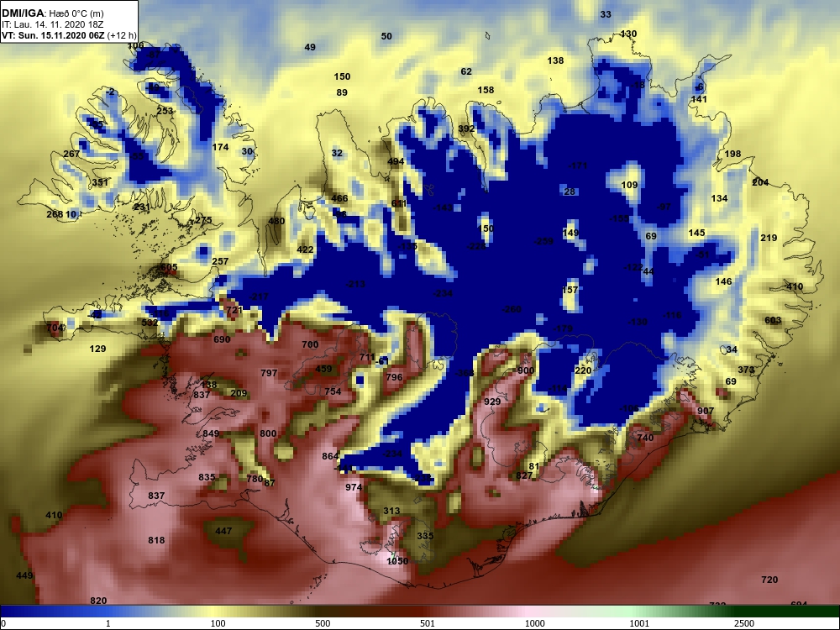Select the map value 198
This screenshot has height=630, width=840.
pyautogui.click(x=732, y=154)
